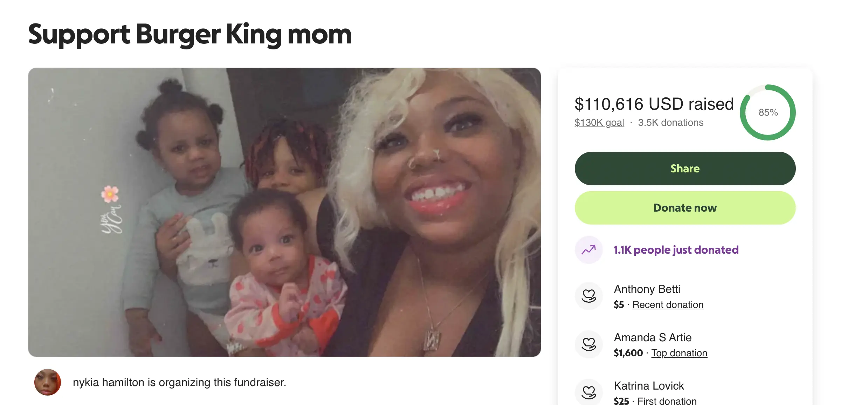Click the Support Burger King mom title
Image resolution: width=868 pixels, height=405 pixels.
[x=190, y=34]
